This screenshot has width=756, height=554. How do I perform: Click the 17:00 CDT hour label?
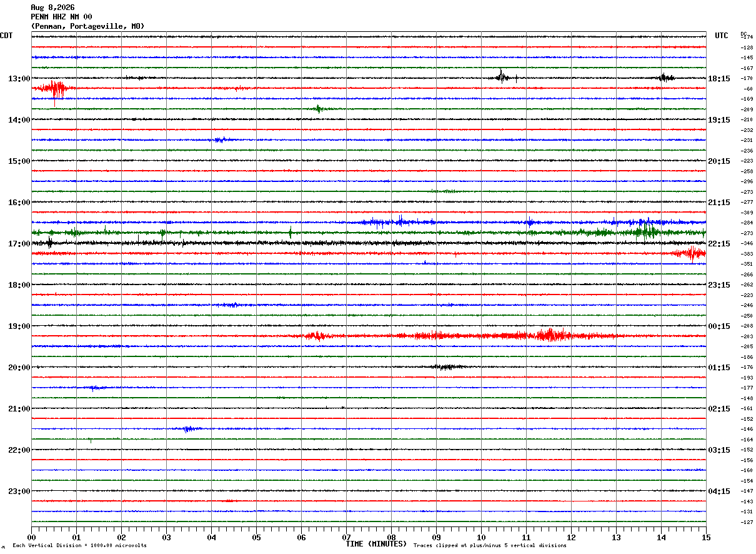[x=19, y=244]
